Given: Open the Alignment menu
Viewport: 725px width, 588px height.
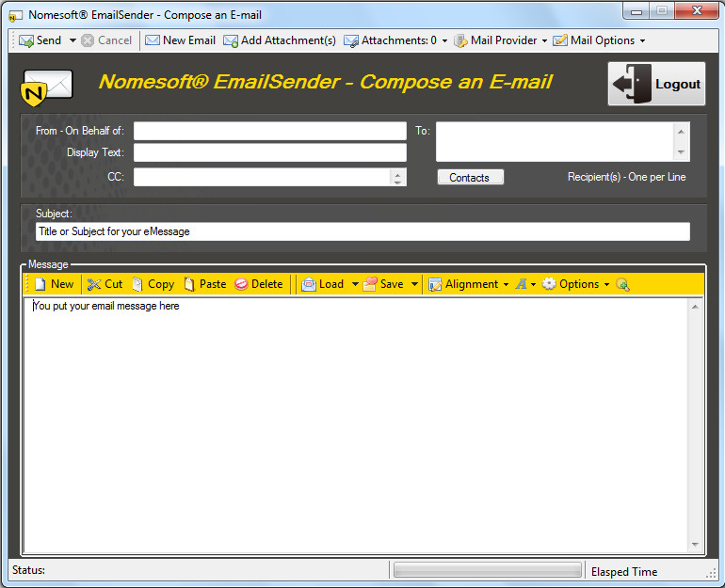Looking at the screenshot, I should (x=468, y=284).
